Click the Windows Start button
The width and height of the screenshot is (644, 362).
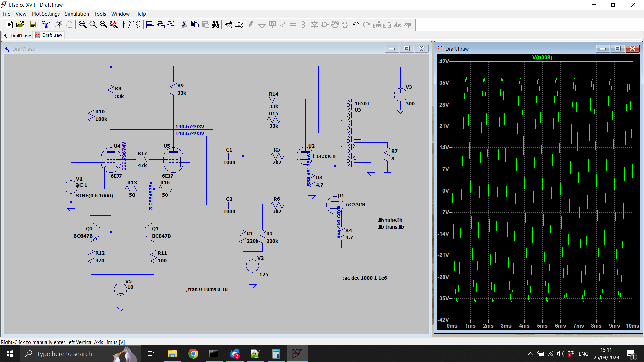10,354
